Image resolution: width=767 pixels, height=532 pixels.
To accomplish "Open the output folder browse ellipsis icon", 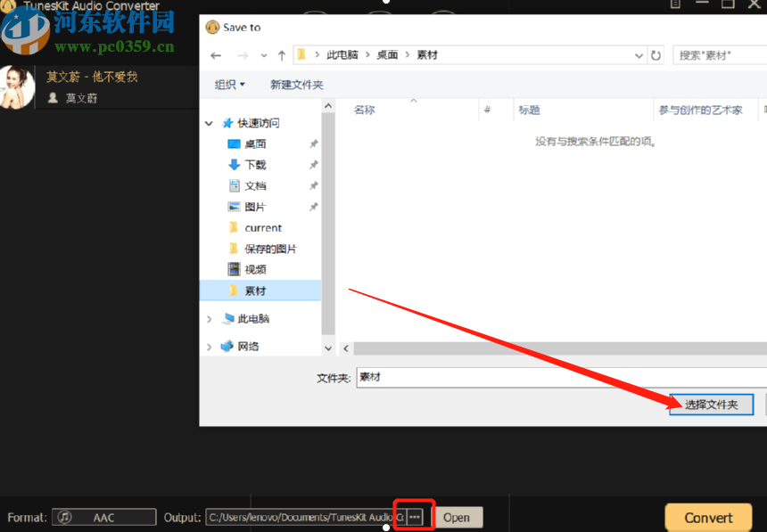I will [414, 515].
